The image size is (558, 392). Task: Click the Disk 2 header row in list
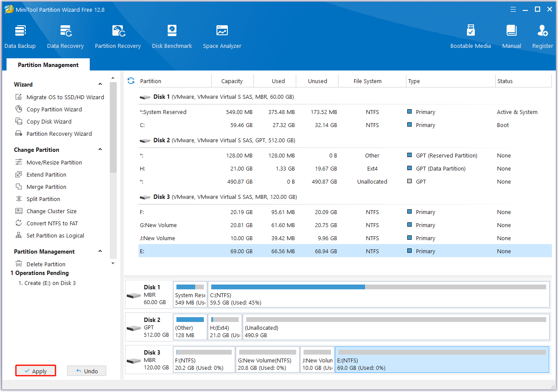(x=345, y=140)
